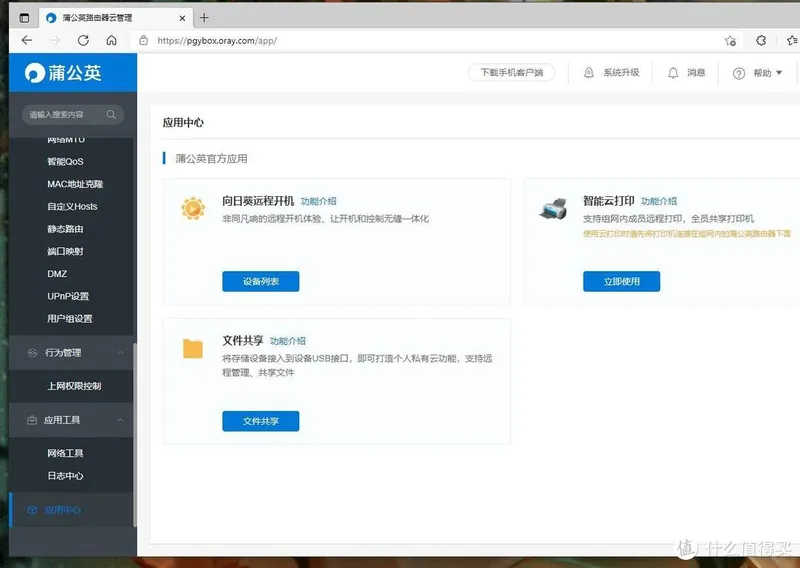
Task: Open 上网权限控制 in sidebar
Action: point(74,386)
